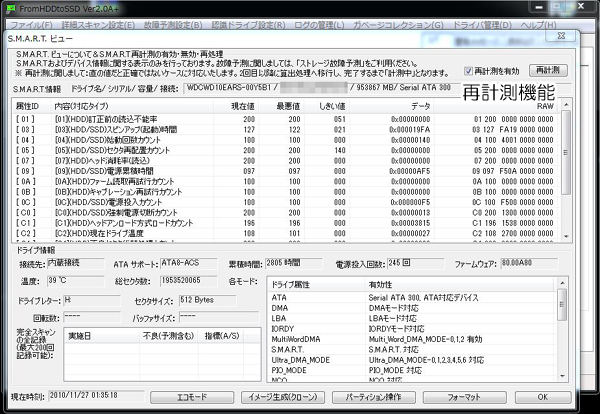Click the パーティション操作 button

tap(373, 397)
